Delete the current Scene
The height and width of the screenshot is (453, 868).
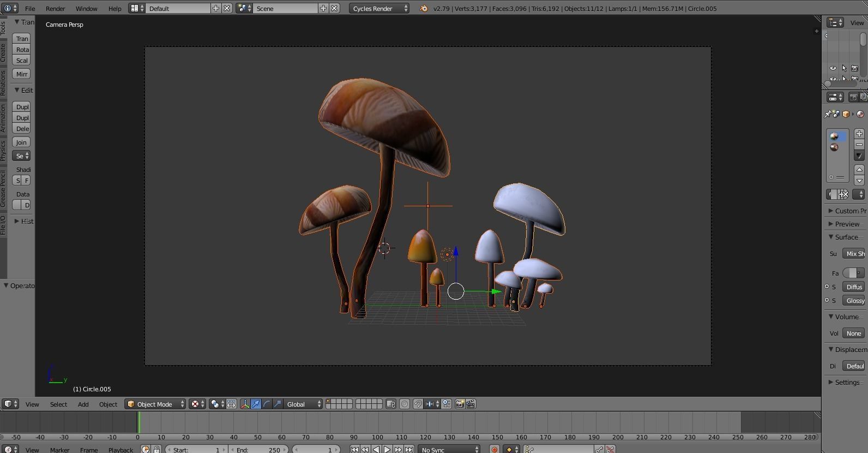pyautogui.click(x=334, y=8)
